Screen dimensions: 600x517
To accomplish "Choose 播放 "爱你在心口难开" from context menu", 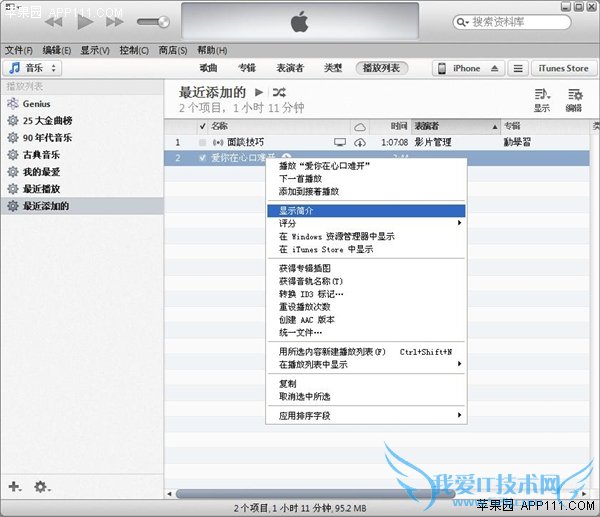I will 366,166.
